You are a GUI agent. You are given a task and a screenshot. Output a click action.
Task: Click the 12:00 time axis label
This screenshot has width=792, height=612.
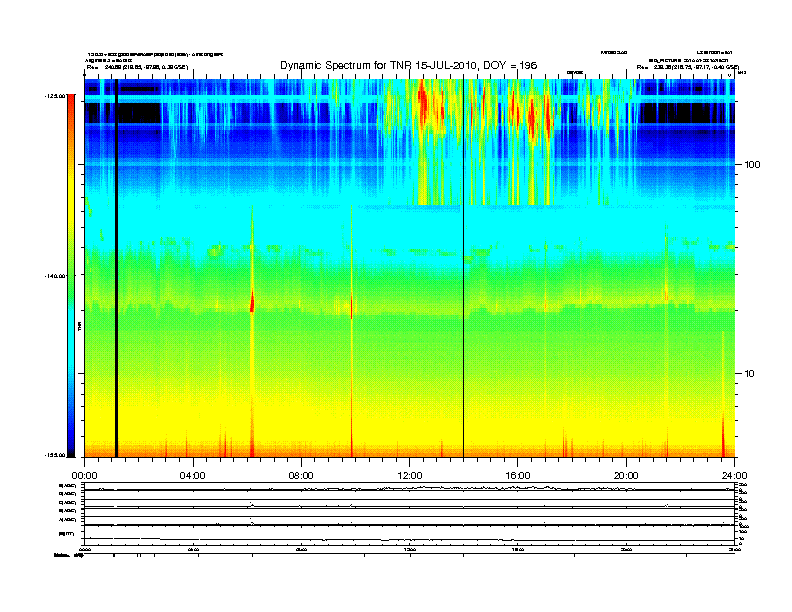pyautogui.click(x=410, y=476)
